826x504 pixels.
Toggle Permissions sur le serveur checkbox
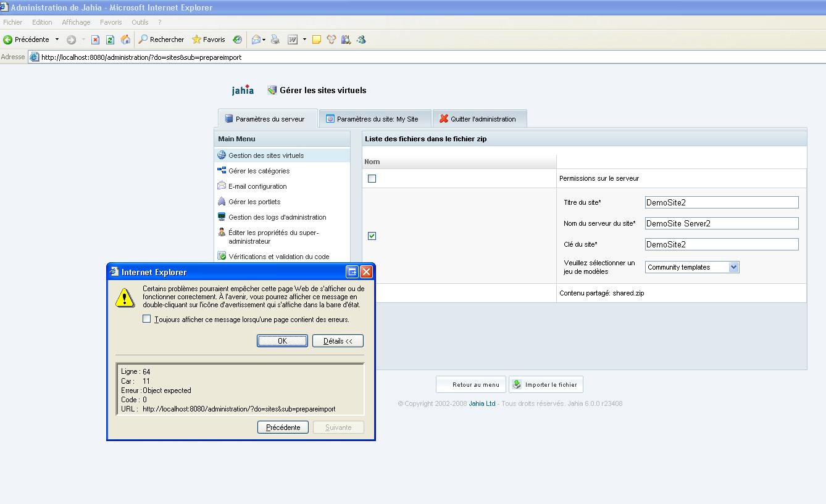[372, 179]
